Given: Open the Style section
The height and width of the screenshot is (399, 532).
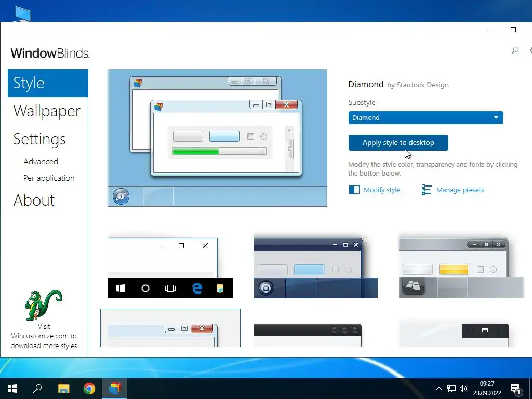Looking at the screenshot, I should click(x=48, y=83).
